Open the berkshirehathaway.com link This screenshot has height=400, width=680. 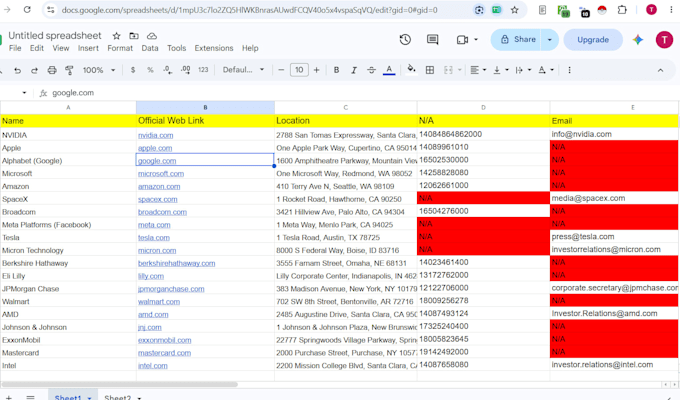click(x=177, y=263)
